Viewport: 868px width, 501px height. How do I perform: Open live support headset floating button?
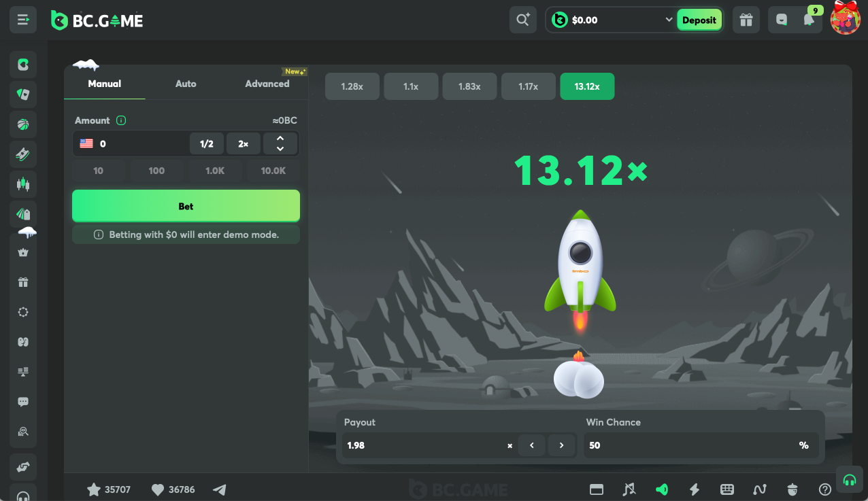[849, 479]
